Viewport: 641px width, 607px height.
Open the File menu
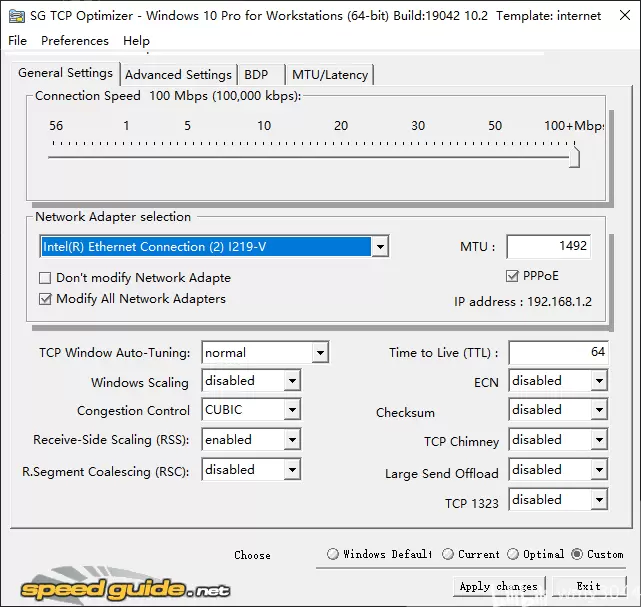(18, 41)
